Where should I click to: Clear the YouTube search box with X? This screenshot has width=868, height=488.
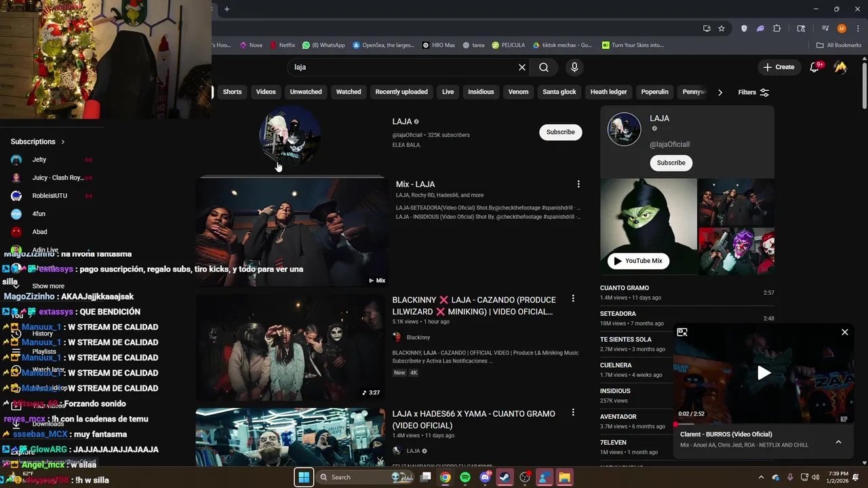click(x=522, y=67)
